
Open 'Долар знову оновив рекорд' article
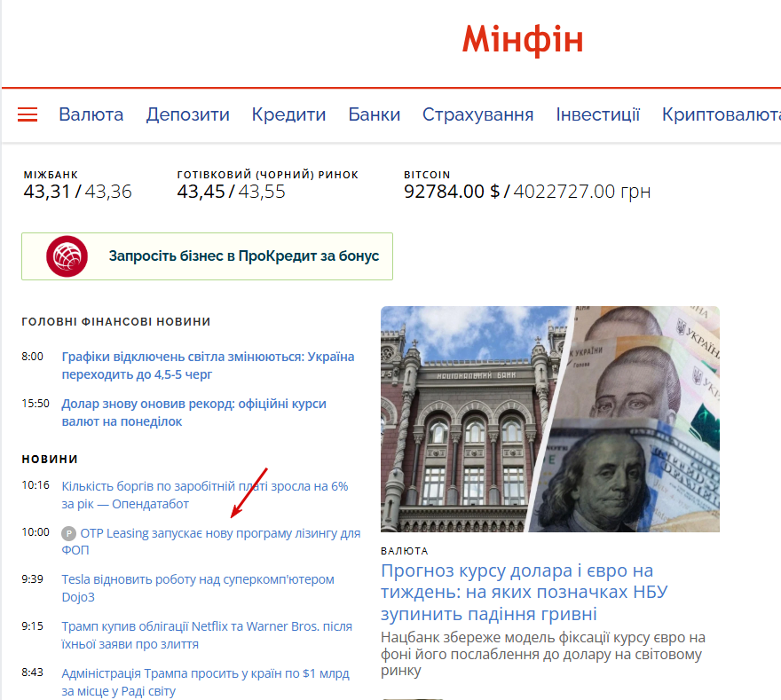[x=193, y=413]
